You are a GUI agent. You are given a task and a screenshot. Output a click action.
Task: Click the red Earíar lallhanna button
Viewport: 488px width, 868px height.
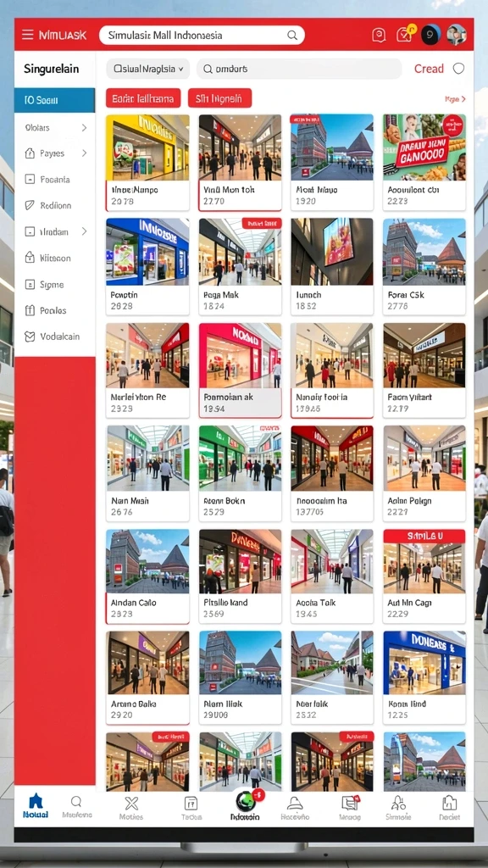[x=143, y=98]
